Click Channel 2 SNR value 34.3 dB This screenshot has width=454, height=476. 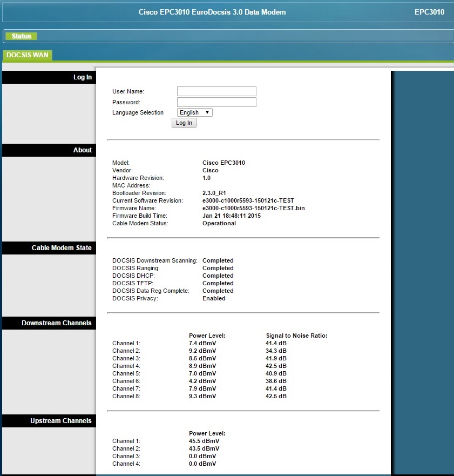(276, 351)
